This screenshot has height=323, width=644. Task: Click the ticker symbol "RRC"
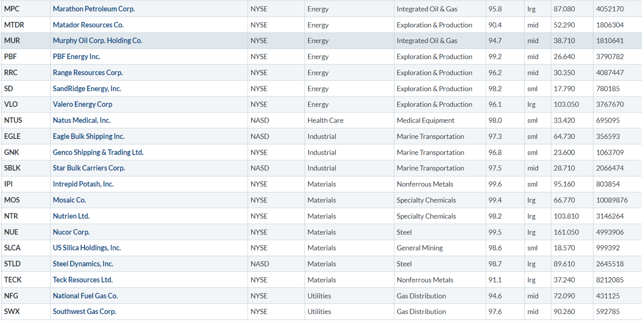click(x=11, y=72)
